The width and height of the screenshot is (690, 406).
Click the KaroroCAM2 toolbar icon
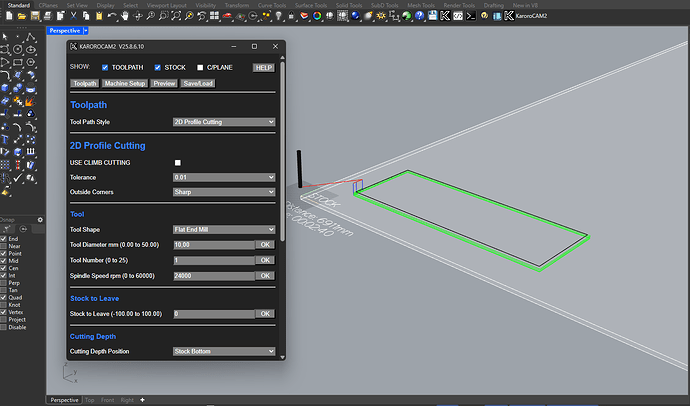coord(509,17)
